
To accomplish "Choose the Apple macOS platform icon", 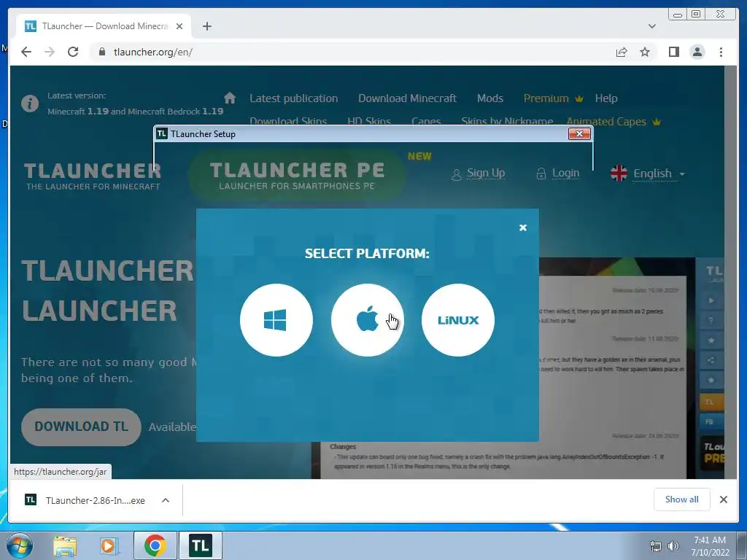I will point(368,320).
